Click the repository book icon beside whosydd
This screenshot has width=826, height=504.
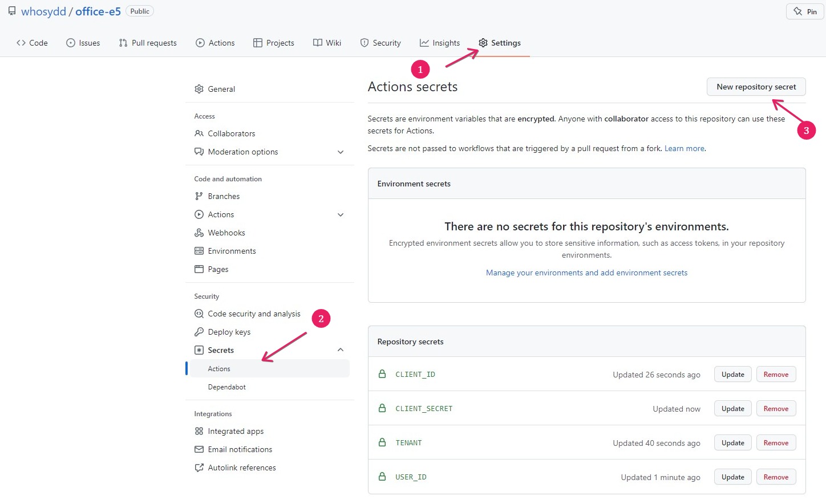(12, 11)
